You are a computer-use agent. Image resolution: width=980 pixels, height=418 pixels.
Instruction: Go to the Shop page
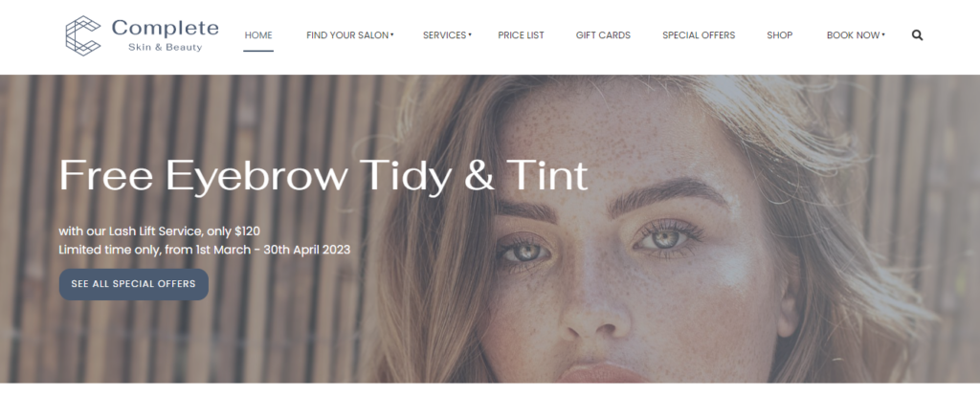(x=779, y=35)
